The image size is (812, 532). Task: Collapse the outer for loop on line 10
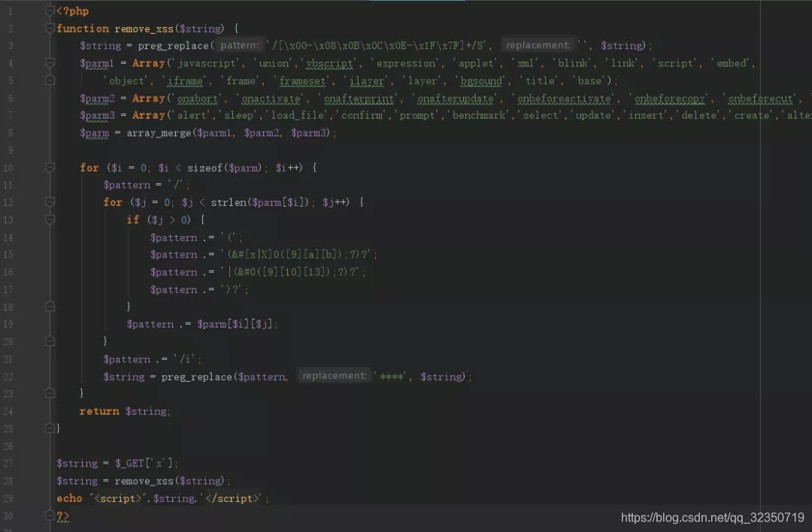coord(50,167)
